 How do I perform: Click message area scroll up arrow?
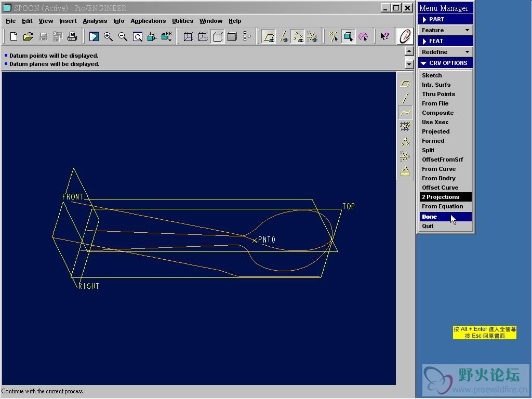pos(409,51)
